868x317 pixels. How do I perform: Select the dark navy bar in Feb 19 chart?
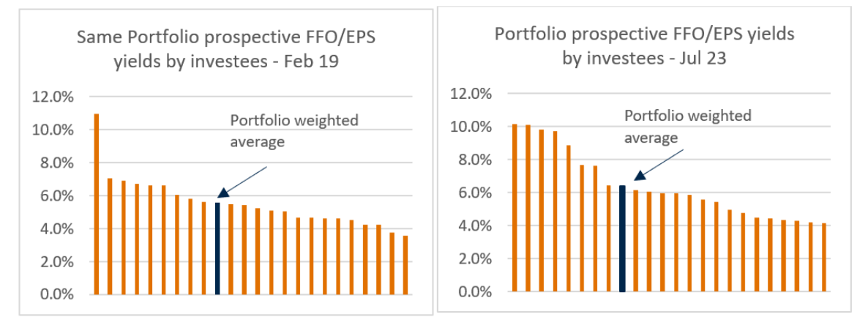click(x=217, y=248)
